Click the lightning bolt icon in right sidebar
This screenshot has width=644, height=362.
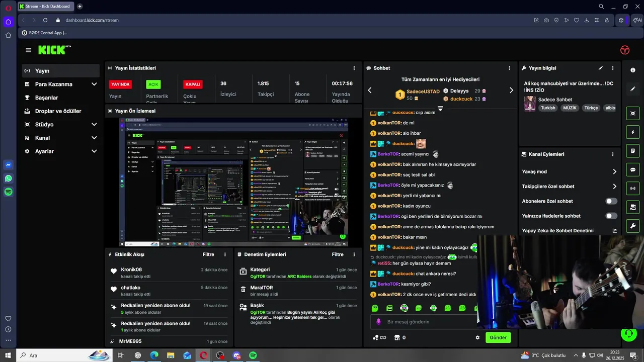[633, 132]
